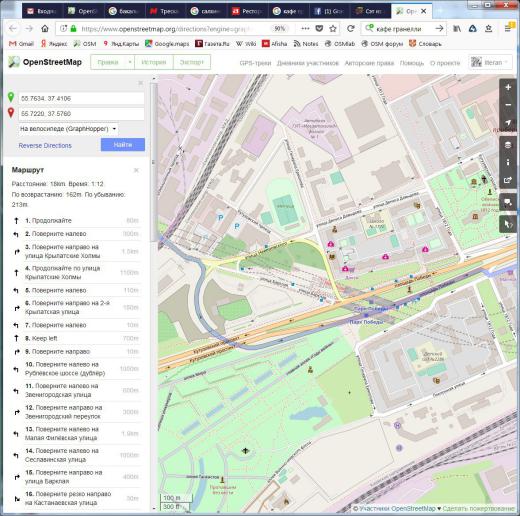Open the user account dropdown menu

[x=490, y=62]
